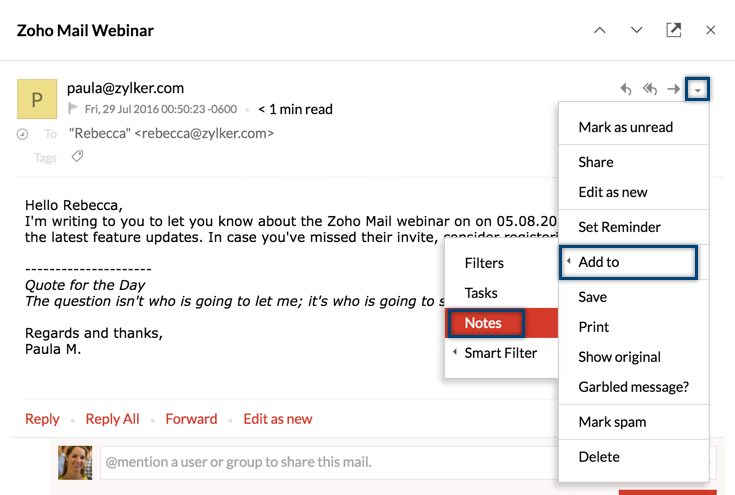The image size is (735, 495).
Task: Click the Tags label
Action: coord(45,158)
